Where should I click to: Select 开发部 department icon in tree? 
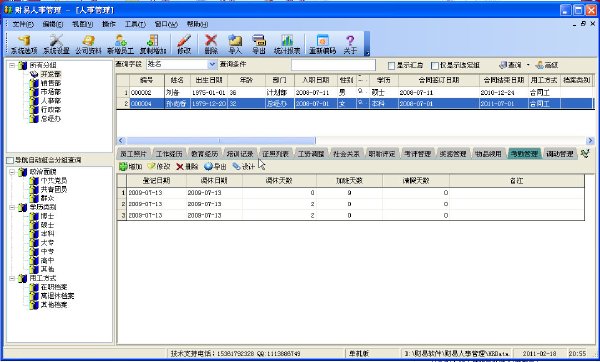click(34, 74)
